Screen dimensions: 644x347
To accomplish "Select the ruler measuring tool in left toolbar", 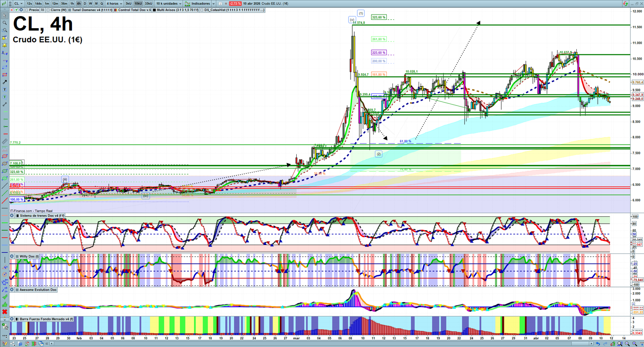I will click(4, 141).
